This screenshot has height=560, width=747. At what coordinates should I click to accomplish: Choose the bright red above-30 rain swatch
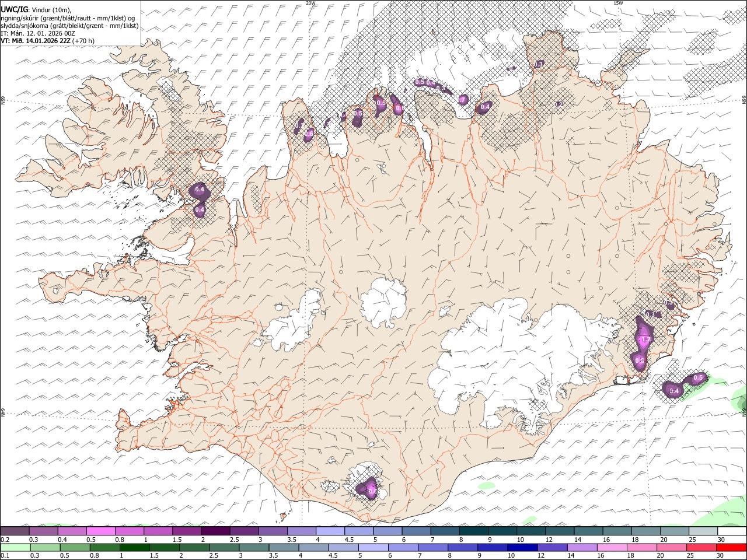point(731,547)
